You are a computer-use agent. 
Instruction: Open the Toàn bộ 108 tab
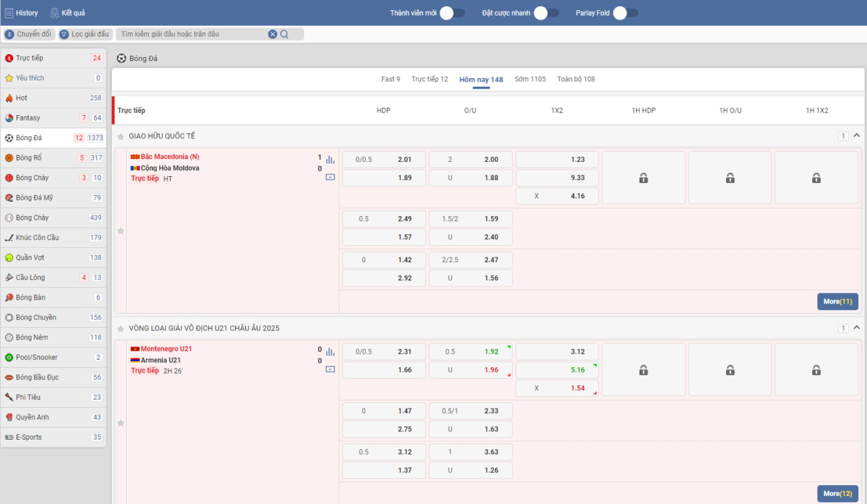click(576, 79)
